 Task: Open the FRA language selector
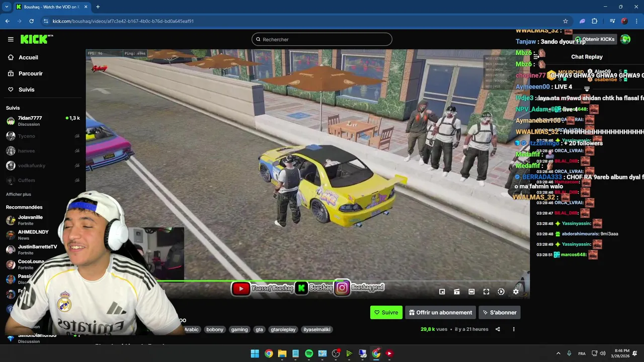point(582,353)
